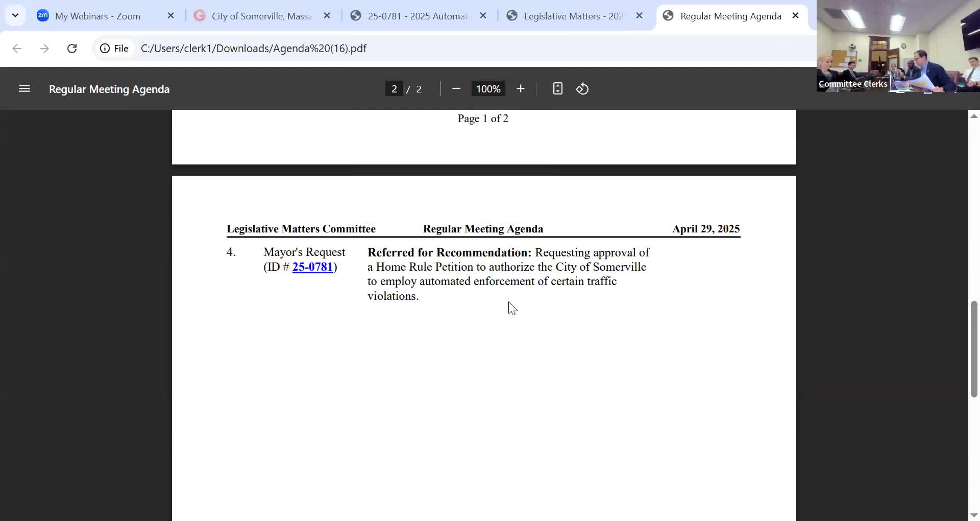Viewport: 980px width, 521px height.
Task: View site information via File chip
Action: (x=114, y=49)
